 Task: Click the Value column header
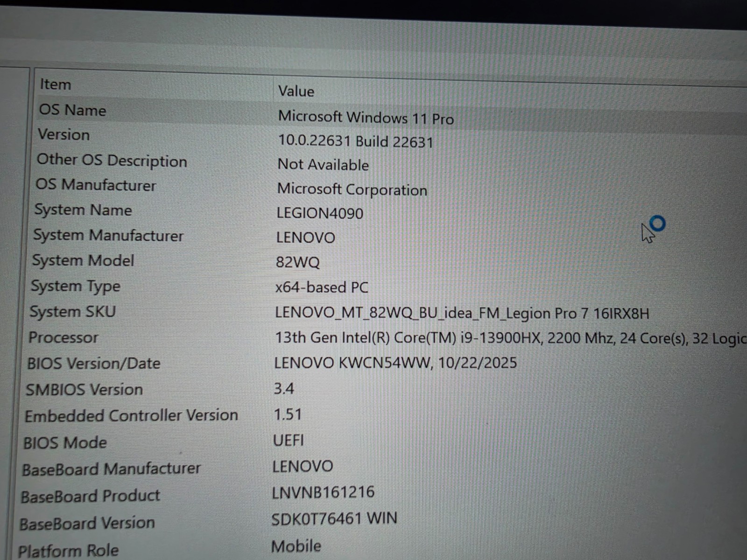296,91
